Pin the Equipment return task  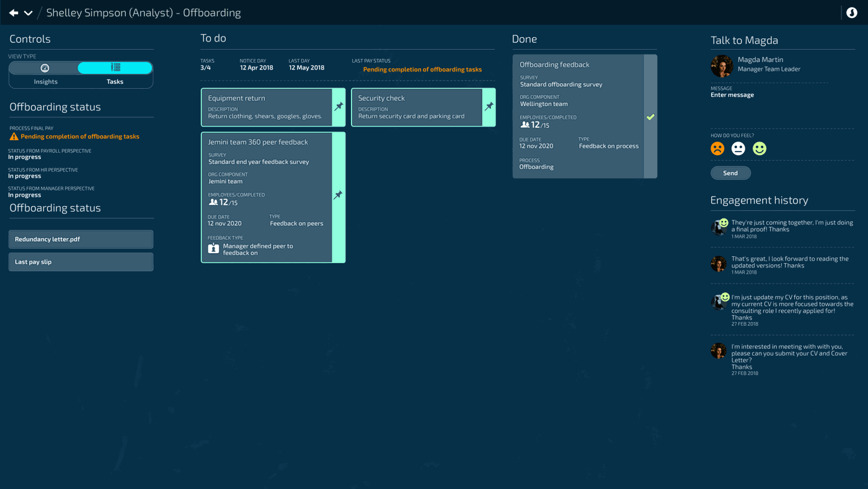339,107
